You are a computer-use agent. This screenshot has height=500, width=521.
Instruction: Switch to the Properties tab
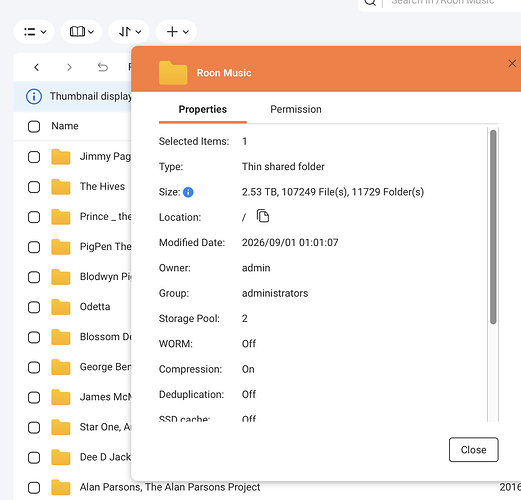pyautogui.click(x=203, y=109)
